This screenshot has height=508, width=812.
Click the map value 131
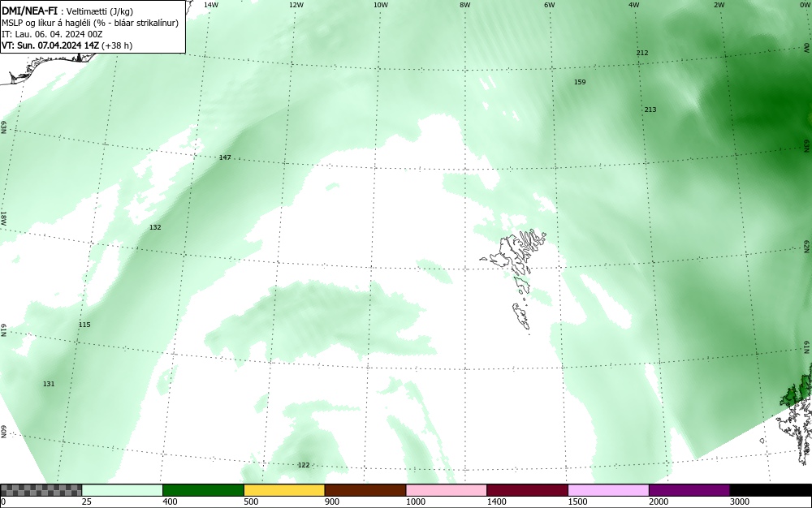(49, 384)
